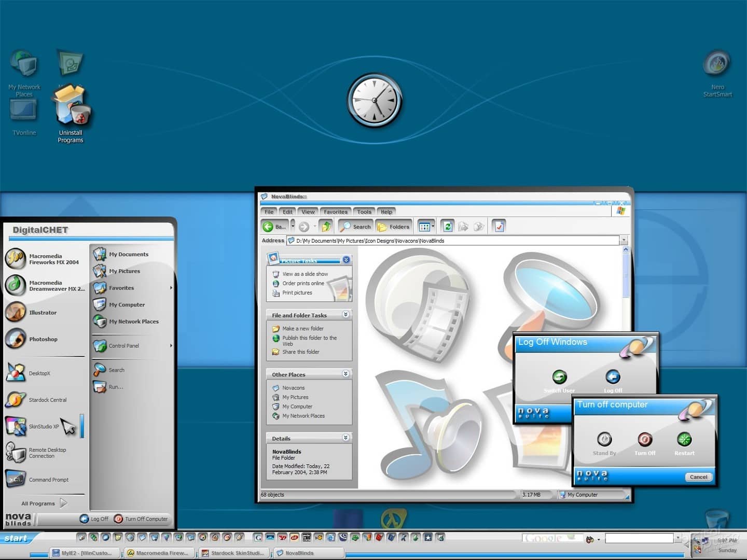This screenshot has width=747, height=560.
Task: Switch to the Stardock SkinStudio taskbar task
Action: click(234, 553)
